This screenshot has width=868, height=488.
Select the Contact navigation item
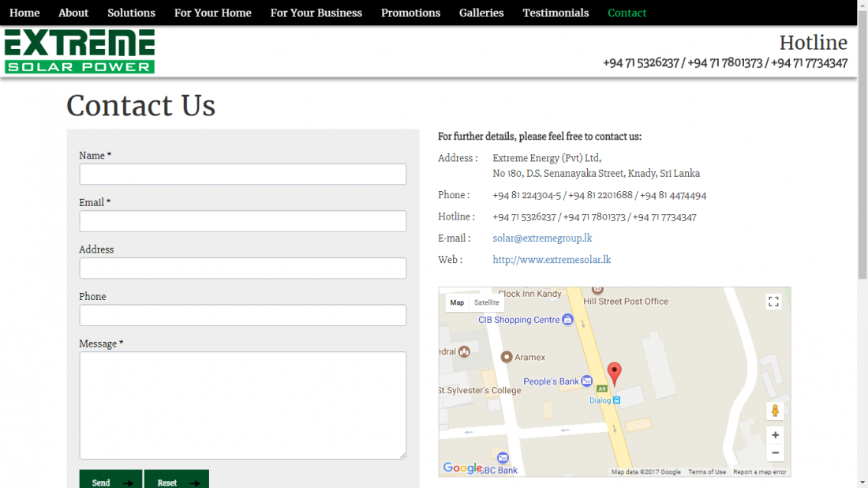[x=627, y=13]
